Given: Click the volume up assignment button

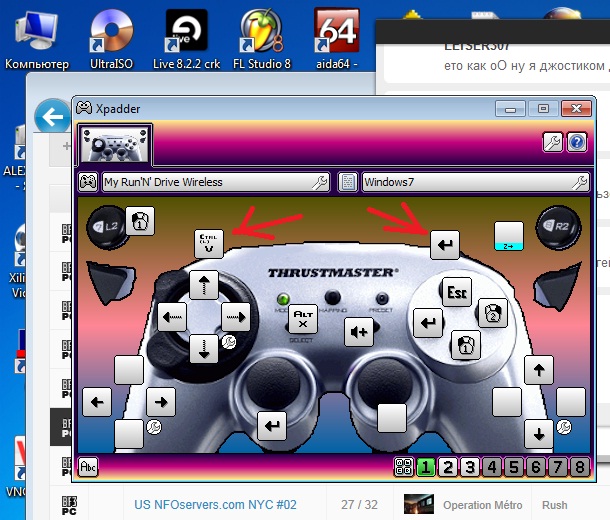Looking at the screenshot, I should click(359, 332).
